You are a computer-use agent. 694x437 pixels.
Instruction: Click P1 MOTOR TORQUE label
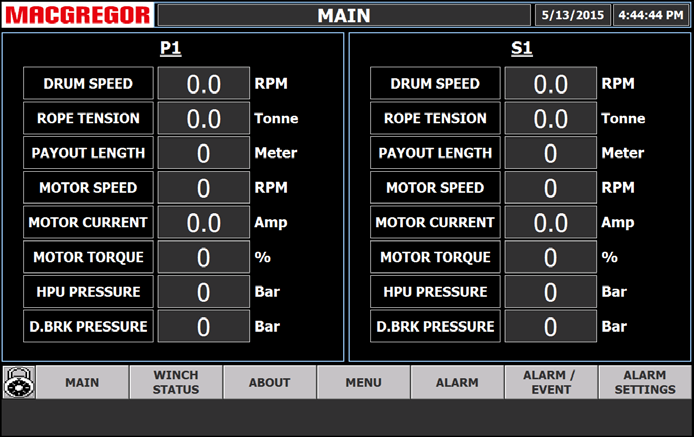coord(88,257)
